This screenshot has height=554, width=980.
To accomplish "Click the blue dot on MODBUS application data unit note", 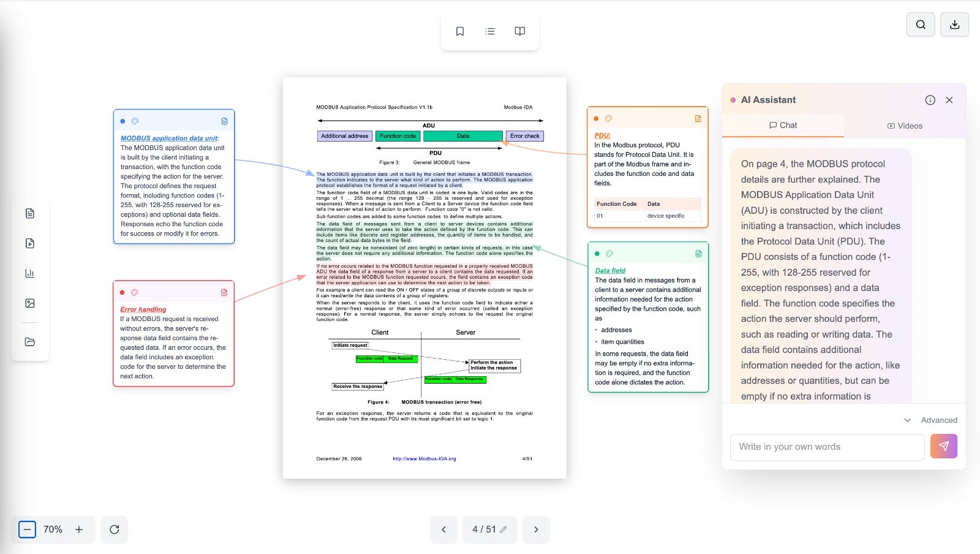I will [123, 121].
